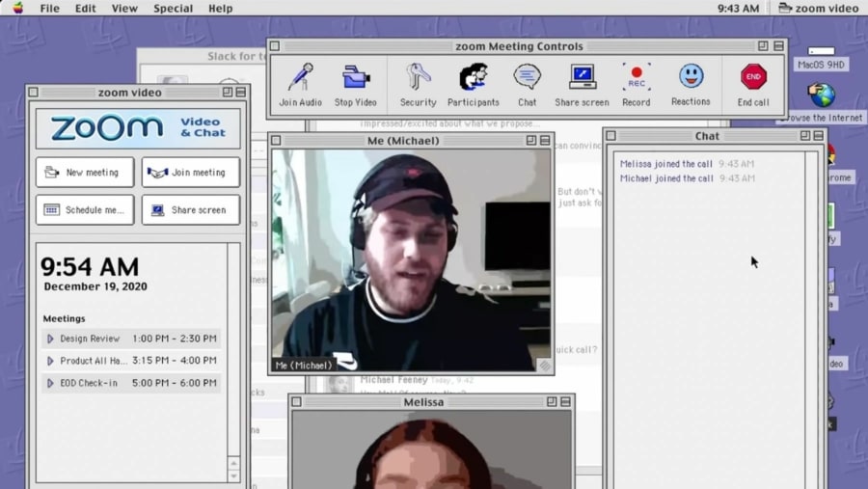This screenshot has width=868, height=489.
Task: Open the Participants list icon
Action: [x=473, y=78]
